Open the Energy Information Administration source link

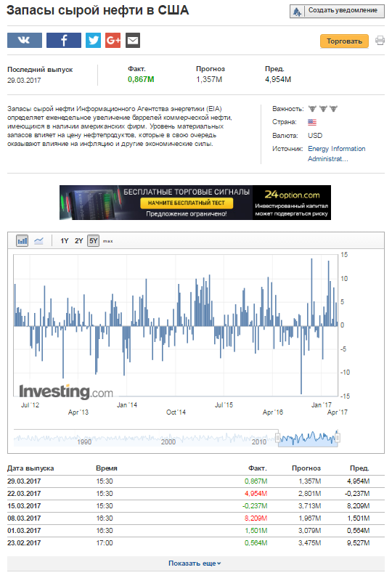coord(336,154)
